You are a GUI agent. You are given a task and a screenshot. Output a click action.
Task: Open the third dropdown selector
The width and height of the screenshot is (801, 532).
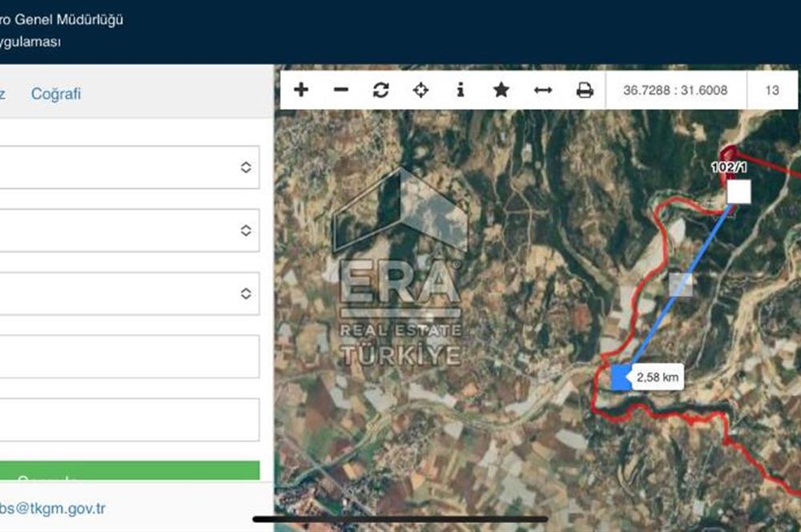(129, 293)
